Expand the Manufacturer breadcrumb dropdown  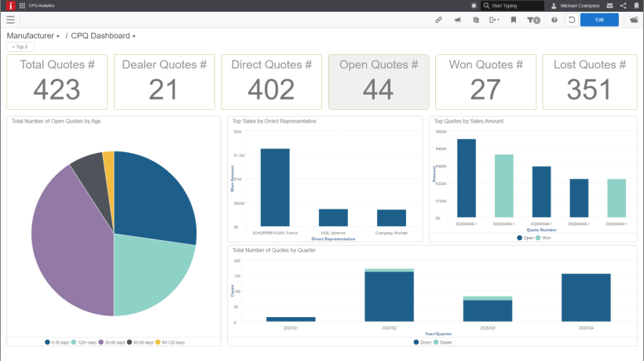click(33, 36)
